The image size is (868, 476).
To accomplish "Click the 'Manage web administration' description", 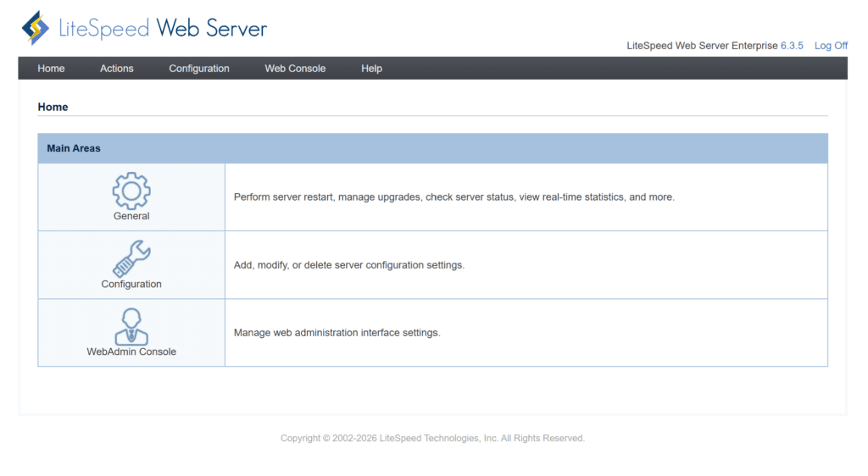I will click(x=337, y=333).
